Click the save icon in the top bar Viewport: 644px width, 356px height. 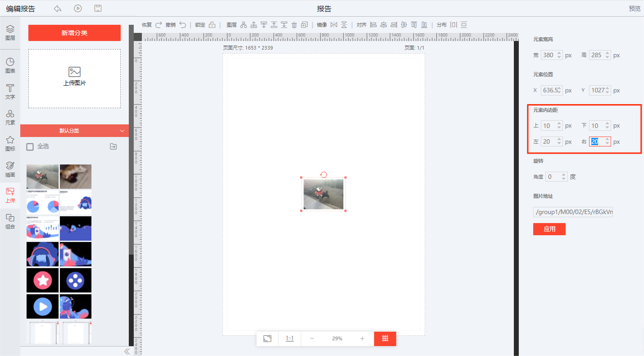coord(98,9)
